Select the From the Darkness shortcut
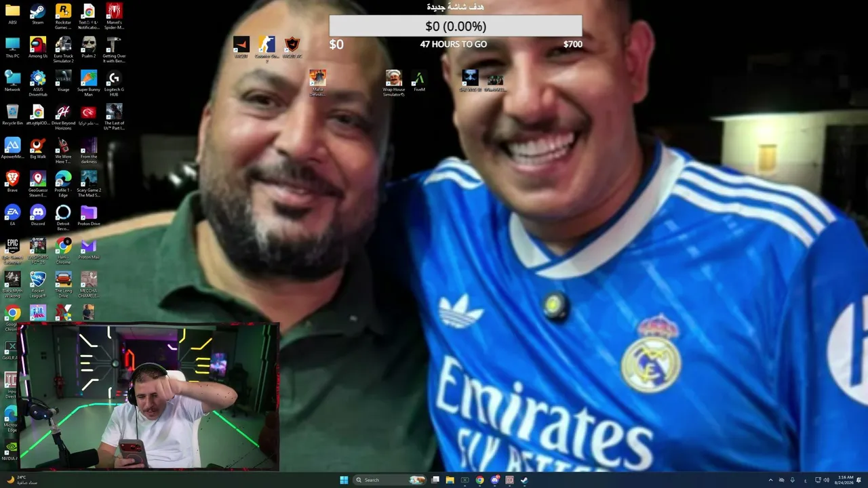Image resolution: width=868 pixels, height=488 pixels. 89,150
